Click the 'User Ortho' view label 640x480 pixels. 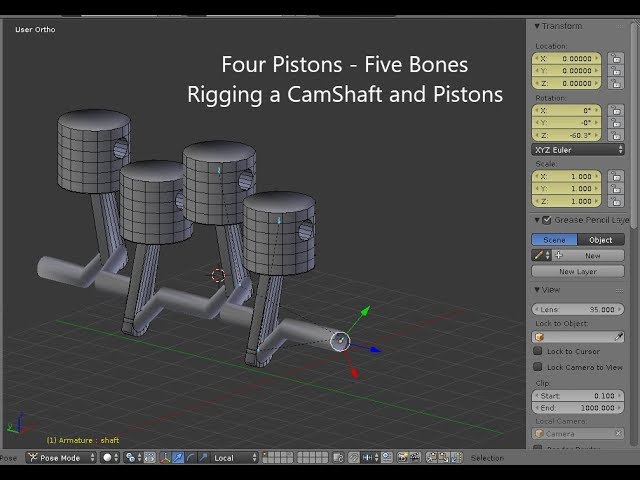click(35, 29)
